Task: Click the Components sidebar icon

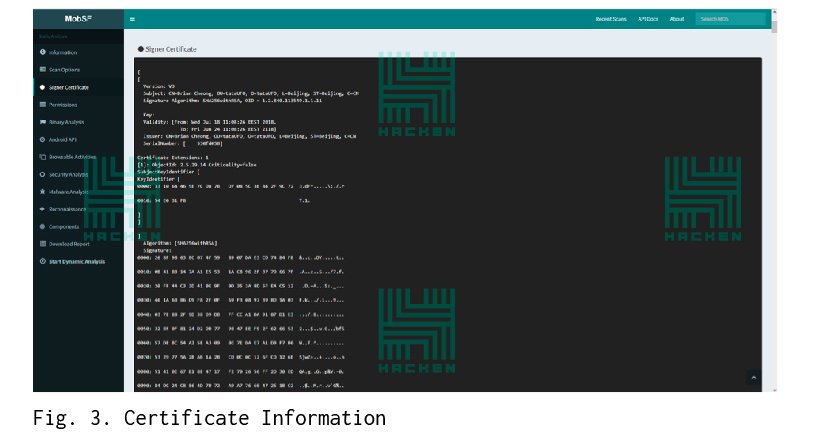Action: point(43,227)
